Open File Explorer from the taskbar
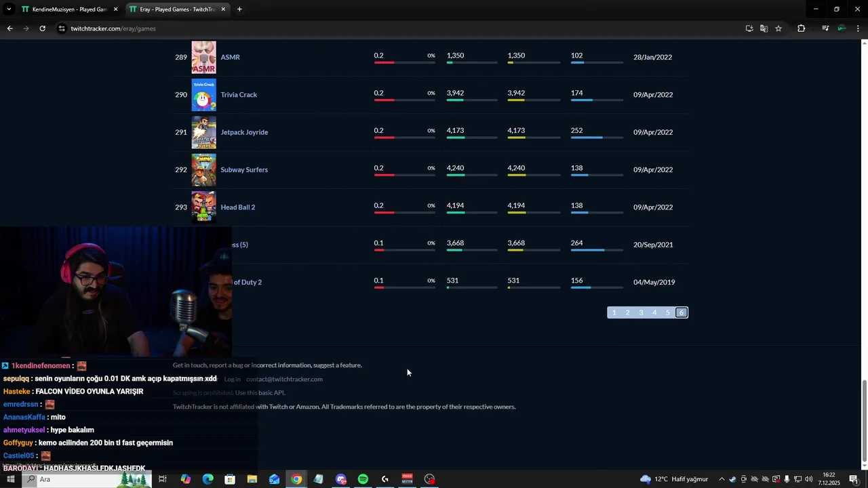Image resolution: width=868 pixels, height=488 pixels. (x=252, y=479)
